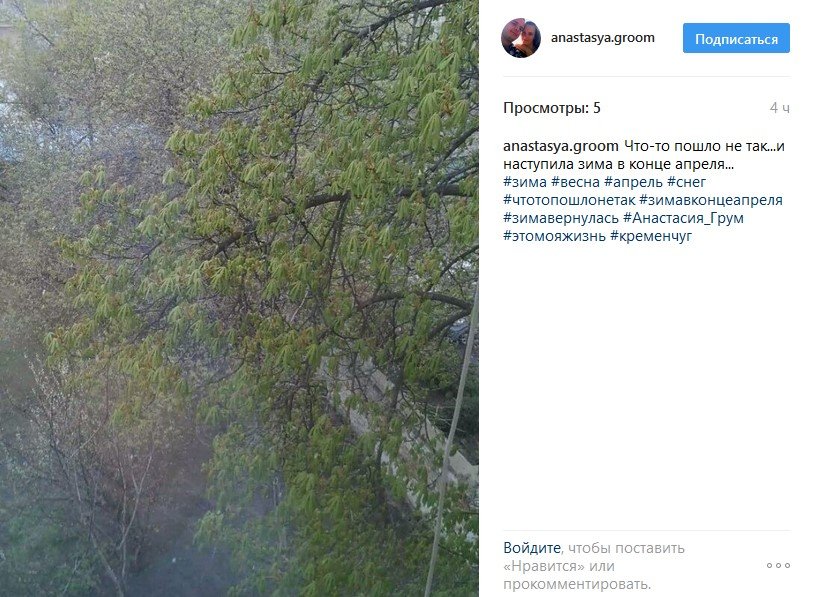The width and height of the screenshot is (813, 597).
Task: Open the #этомояжизнь hashtag
Action: pos(554,236)
